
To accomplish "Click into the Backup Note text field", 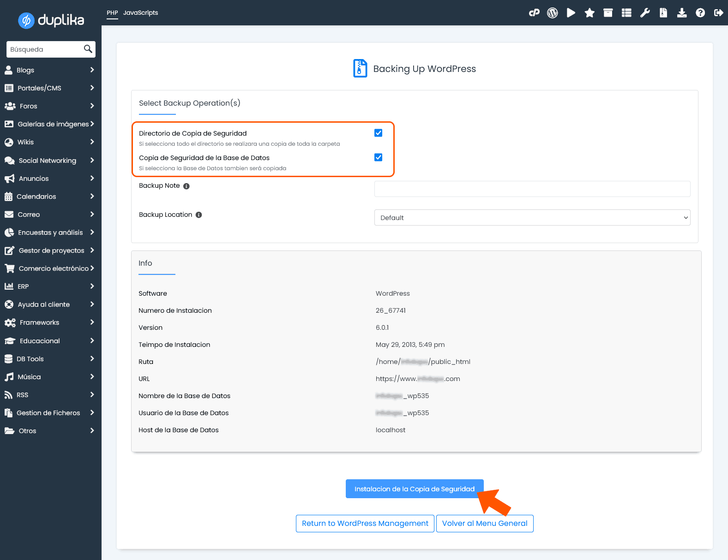I will coord(532,189).
